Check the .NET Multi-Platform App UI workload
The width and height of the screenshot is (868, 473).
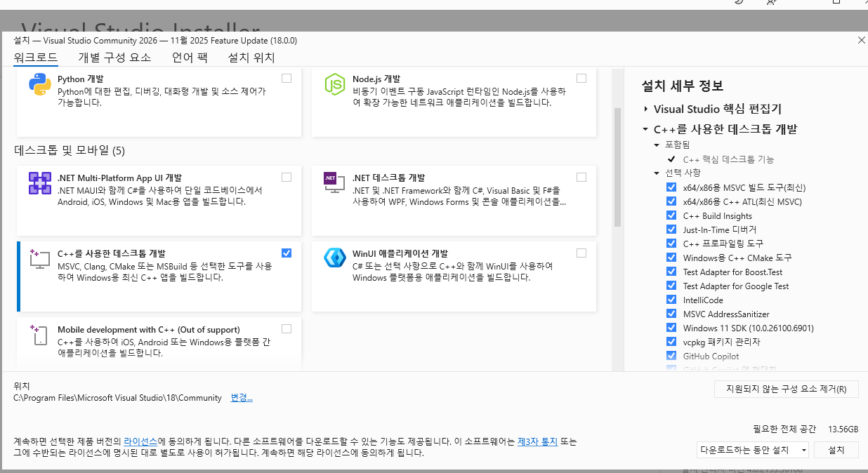point(287,178)
